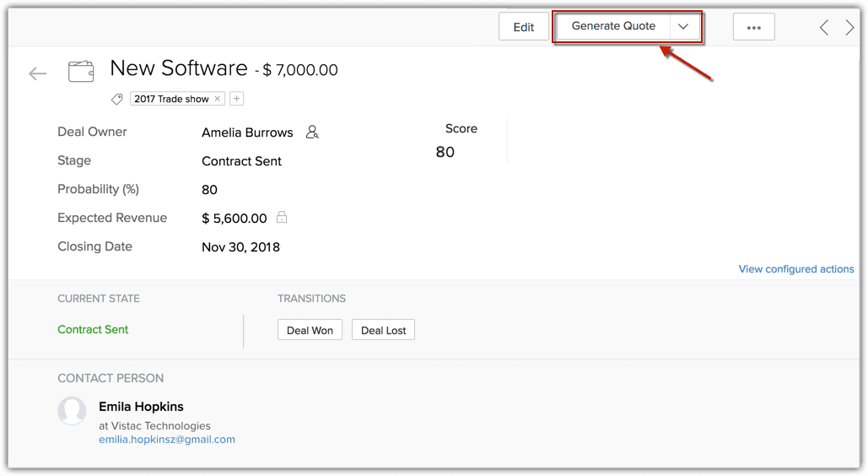The image size is (868, 476).
Task: Go to previous record arrow
Action: [x=824, y=27]
